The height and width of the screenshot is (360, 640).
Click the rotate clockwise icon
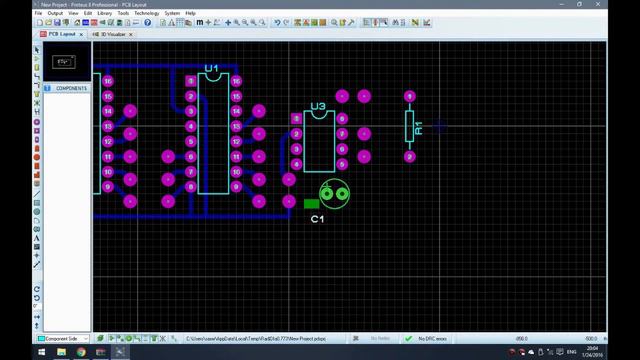pos(37,289)
